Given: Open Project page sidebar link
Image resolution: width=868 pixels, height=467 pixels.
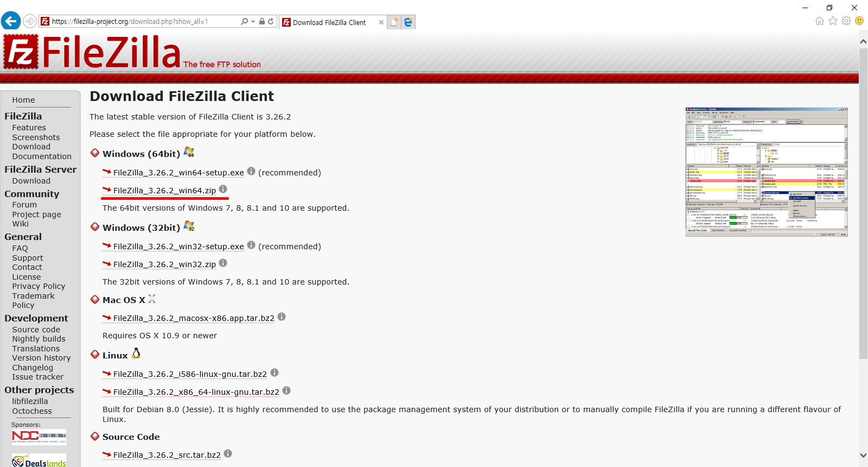Looking at the screenshot, I should click(x=36, y=214).
